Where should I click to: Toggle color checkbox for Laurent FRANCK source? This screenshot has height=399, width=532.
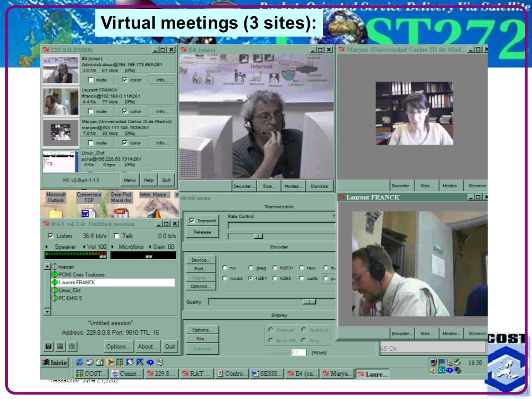[x=125, y=111]
